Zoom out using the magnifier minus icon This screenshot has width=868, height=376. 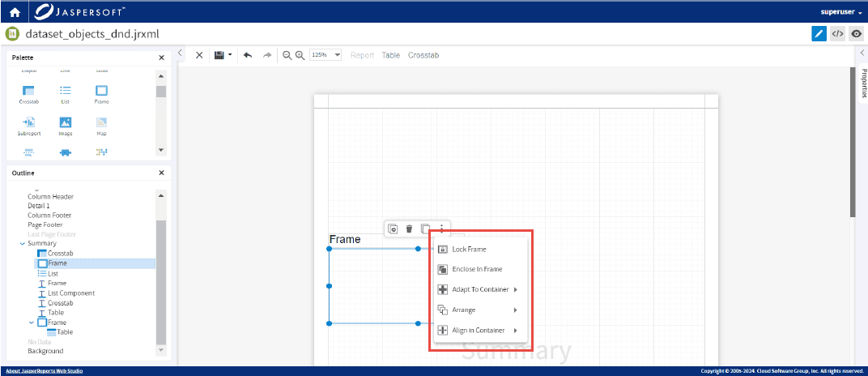click(287, 55)
